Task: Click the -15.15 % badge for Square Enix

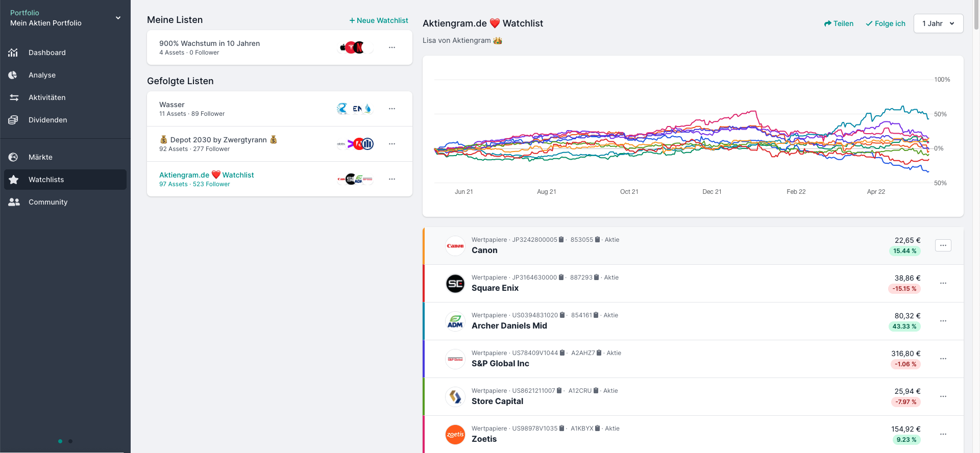Action: 904,289
